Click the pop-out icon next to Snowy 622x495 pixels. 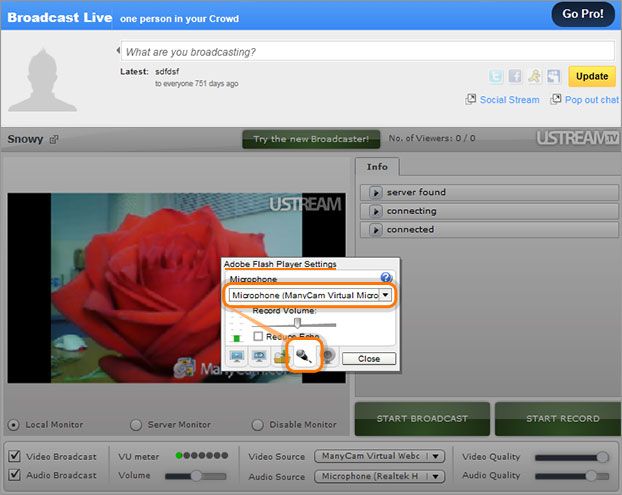point(54,140)
